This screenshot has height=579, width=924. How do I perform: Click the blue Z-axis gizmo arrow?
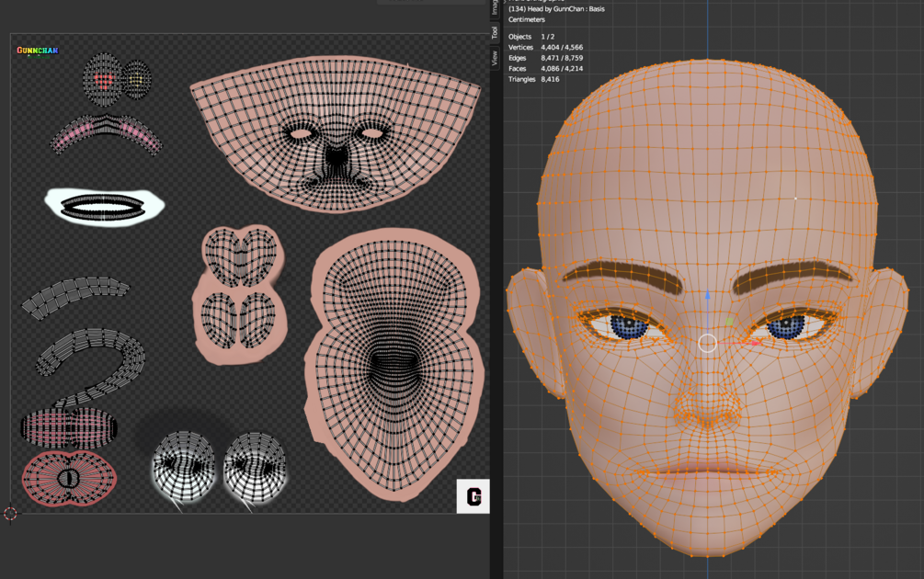click(708, 294)
